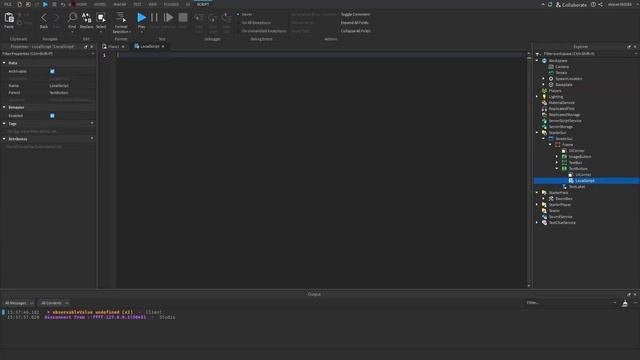Select Terrain in Explorer
This screenshot has height=360, width=640.
coord(561,73)
